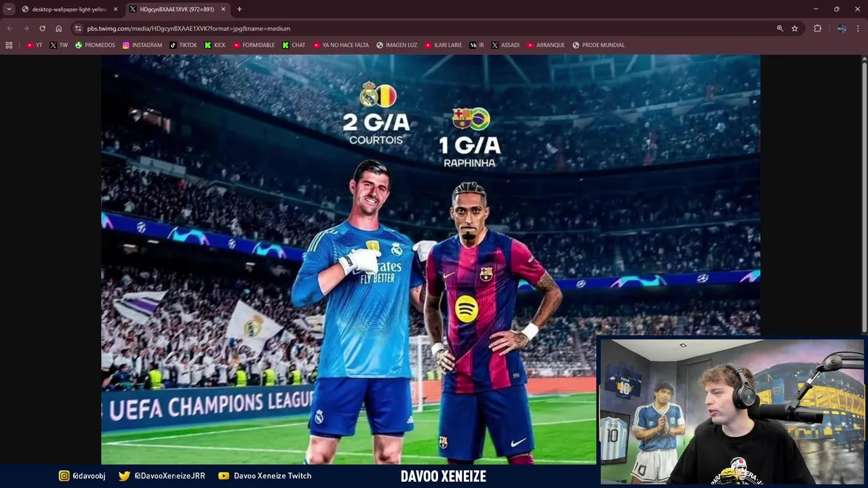Go back to previous page
868x488 pixels.
pyautogui.click(x=9, y=28)
